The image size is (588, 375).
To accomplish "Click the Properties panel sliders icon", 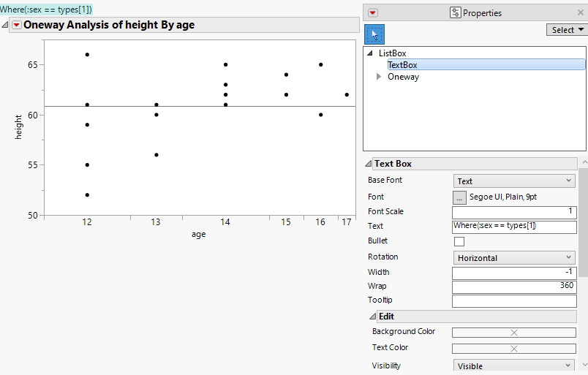I will pyautogui.click(x=456, y=12).
